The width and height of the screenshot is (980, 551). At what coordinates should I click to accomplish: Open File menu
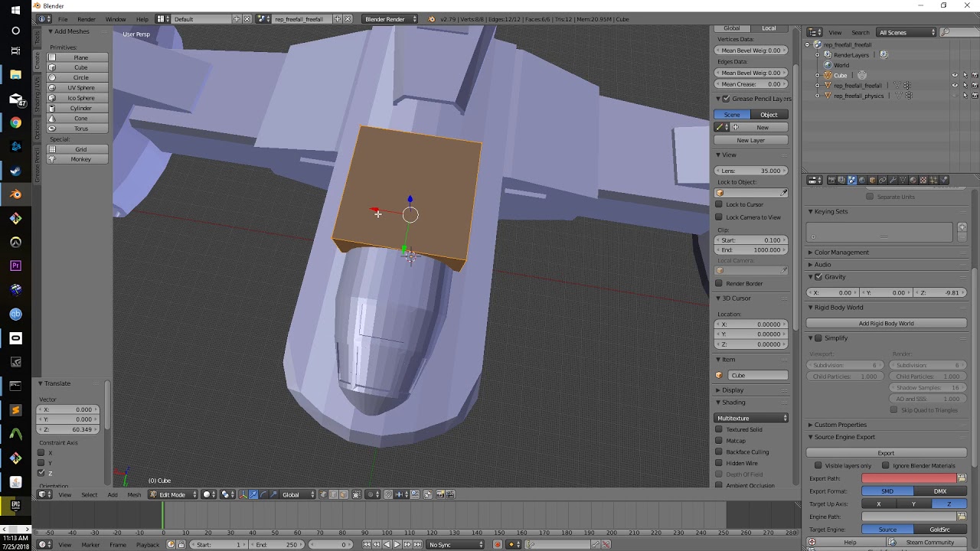click(x=63, y=18)
